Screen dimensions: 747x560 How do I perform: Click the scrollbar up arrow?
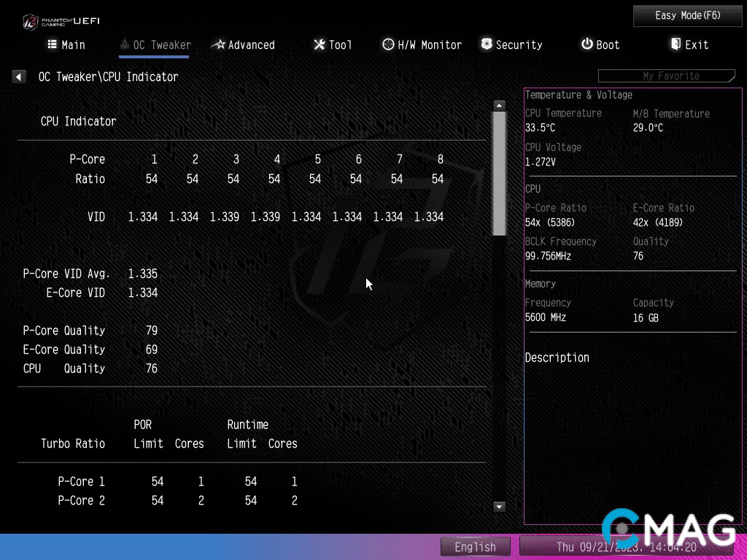point(500,105)
